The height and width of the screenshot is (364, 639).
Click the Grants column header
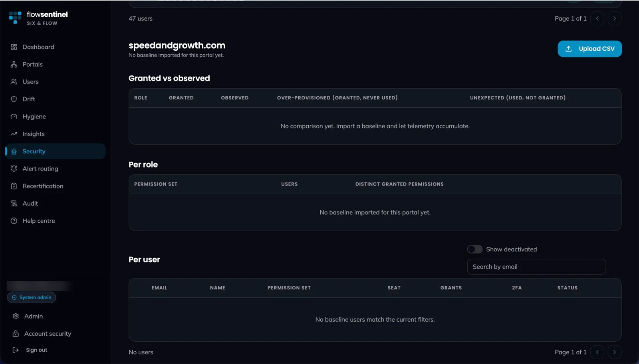[x=451, y=288]
